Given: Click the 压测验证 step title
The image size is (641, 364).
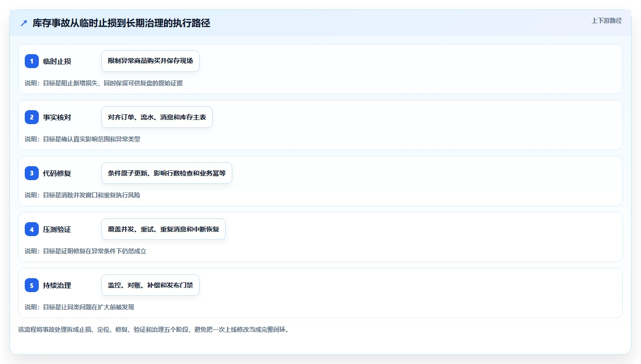Looking at the screenshot, I should click(x=57, y=229).
